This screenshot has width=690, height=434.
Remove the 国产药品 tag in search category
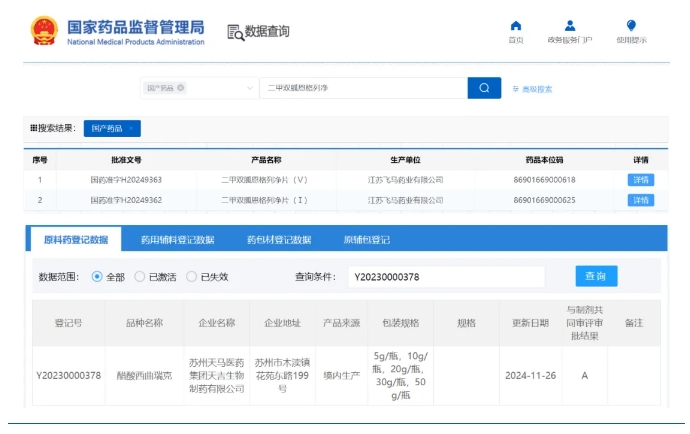point(181,88)
